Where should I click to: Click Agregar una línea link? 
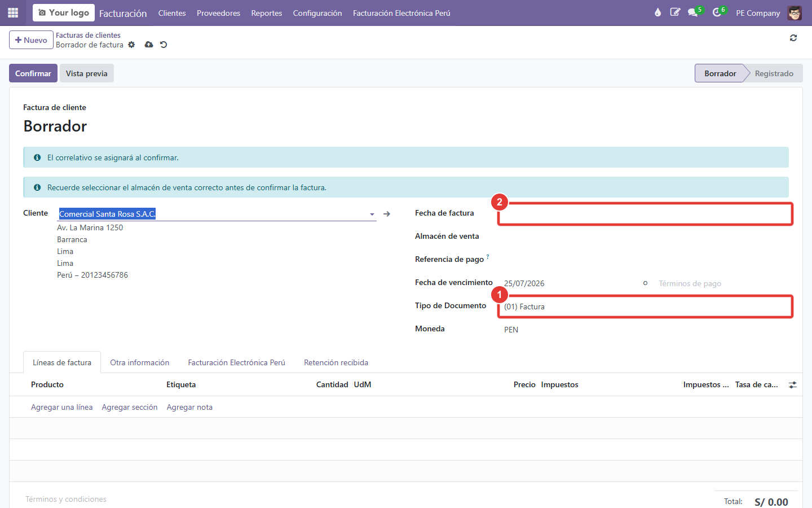coord(62,407)
